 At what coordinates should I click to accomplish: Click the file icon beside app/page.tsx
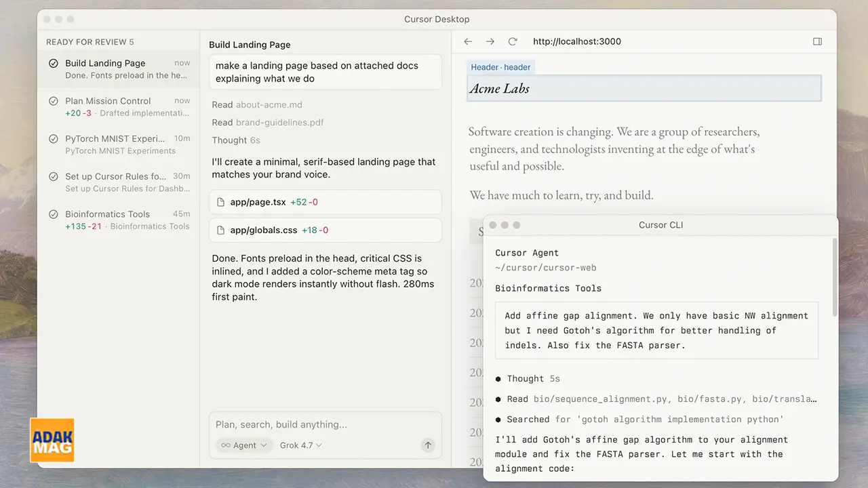click(220, 202)
